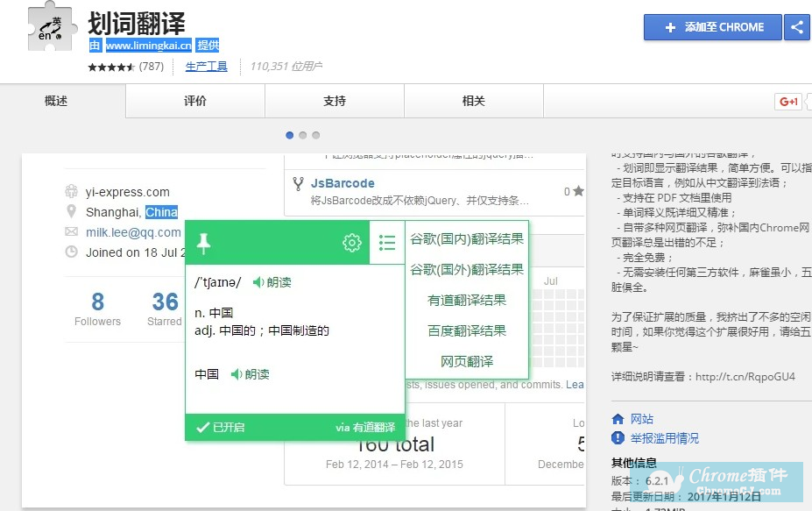
Task: Open the 举报滥用情况 report link
Action: pos(665,438)
